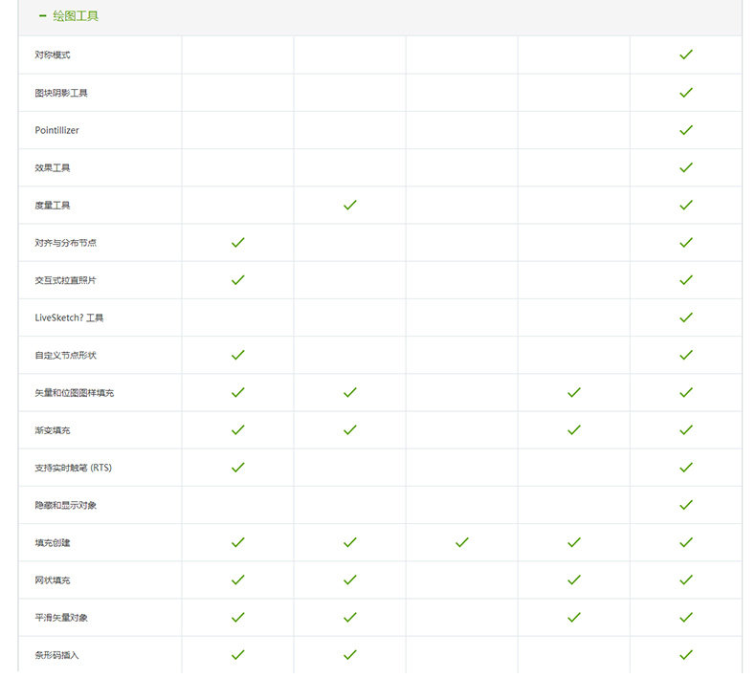Click the 平滑矢量对象 feature label
The height and width of the screenshot is (700, 756).
point(61,618)
